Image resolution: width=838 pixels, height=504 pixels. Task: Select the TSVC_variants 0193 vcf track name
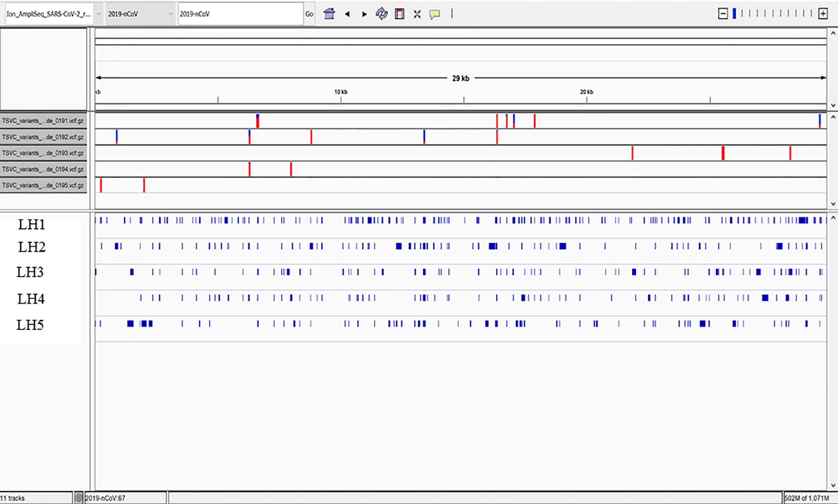(43, 153)
